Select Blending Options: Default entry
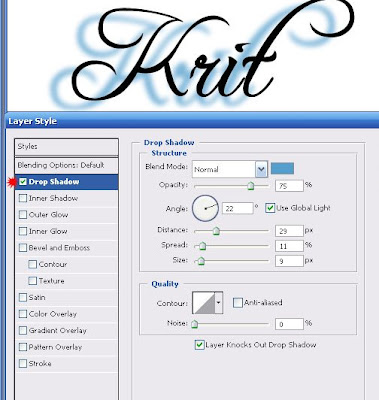 (66, 165)
